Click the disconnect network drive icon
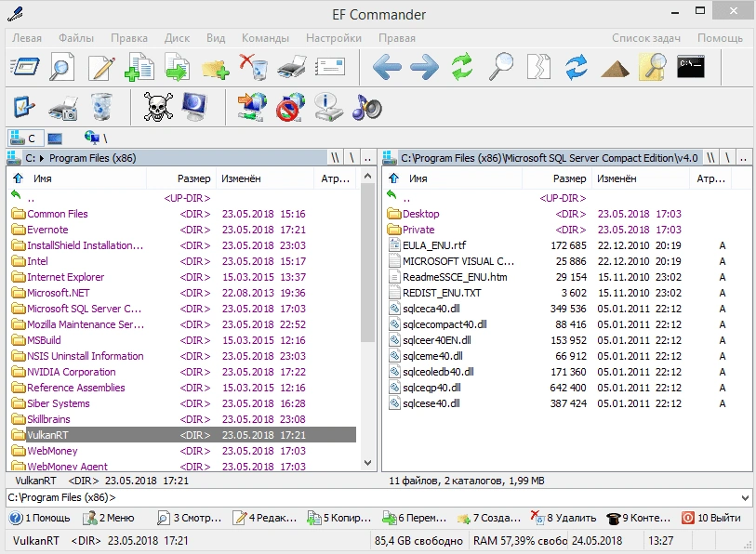The height and width of the screenshot is (554, 756). pos(291,107)
